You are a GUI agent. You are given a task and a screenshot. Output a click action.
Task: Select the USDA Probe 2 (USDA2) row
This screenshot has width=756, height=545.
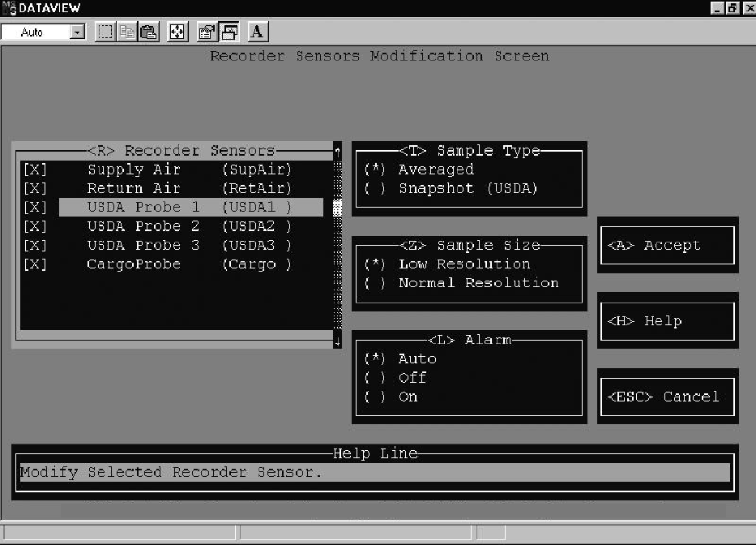click(x=190, y=226)
